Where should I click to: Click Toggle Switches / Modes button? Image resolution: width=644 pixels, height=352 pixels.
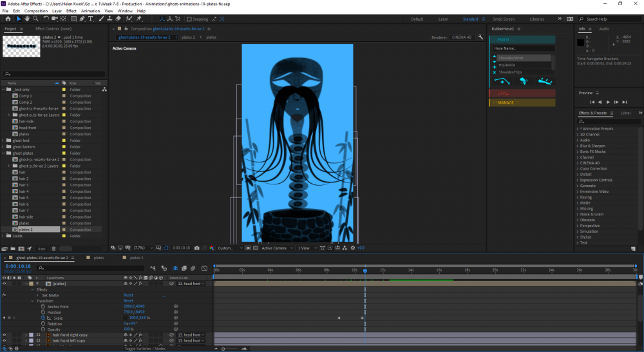pos(144,349)
